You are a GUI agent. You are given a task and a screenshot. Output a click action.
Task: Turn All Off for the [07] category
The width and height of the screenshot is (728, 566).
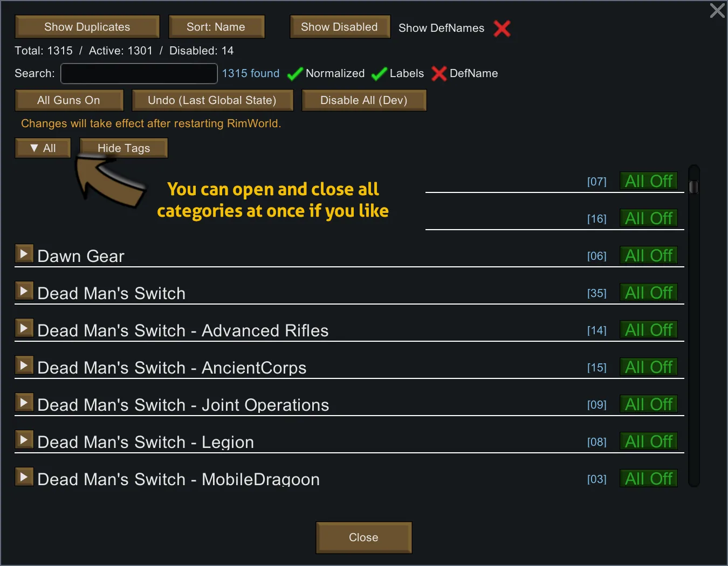(649, 181)
